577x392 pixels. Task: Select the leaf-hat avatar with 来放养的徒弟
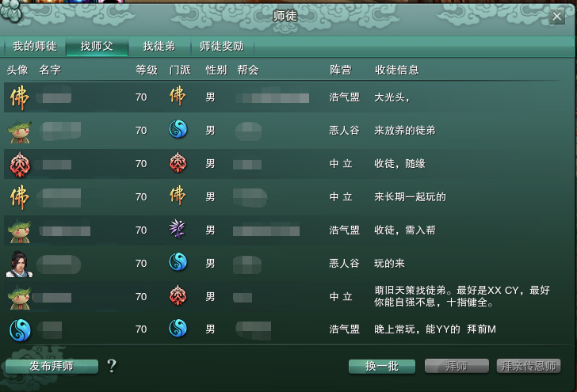tap(20, 131)
